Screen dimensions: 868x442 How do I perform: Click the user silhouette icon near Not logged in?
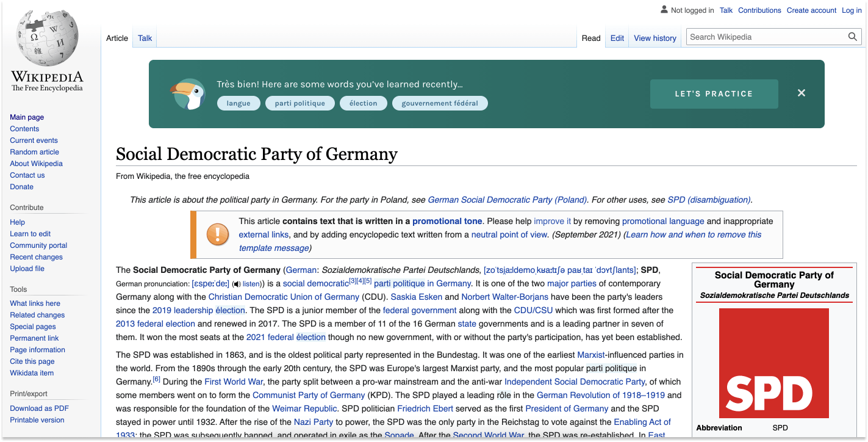pyautogui.click(x=664, y=10)
